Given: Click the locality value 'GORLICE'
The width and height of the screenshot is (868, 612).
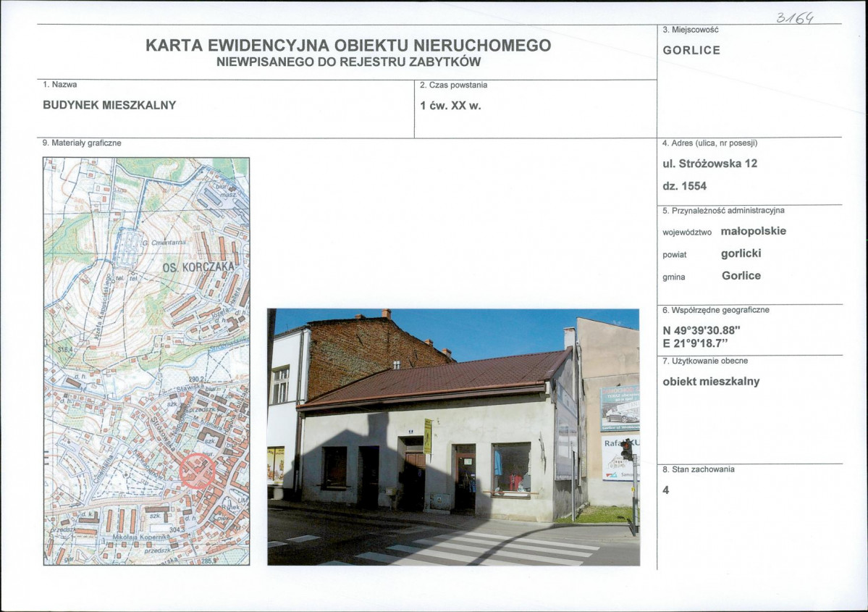Looking at the screenshot, I should click(x=691, y=51).
